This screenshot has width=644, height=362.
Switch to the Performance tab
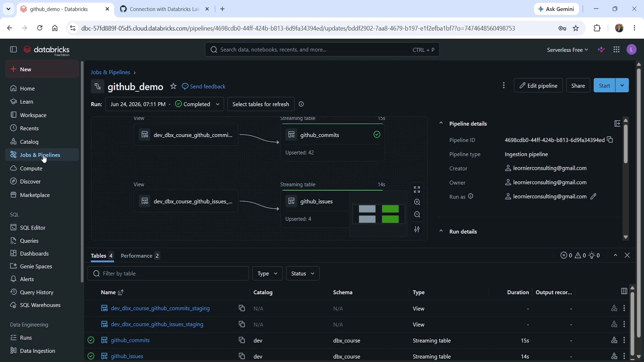point(140,256)
